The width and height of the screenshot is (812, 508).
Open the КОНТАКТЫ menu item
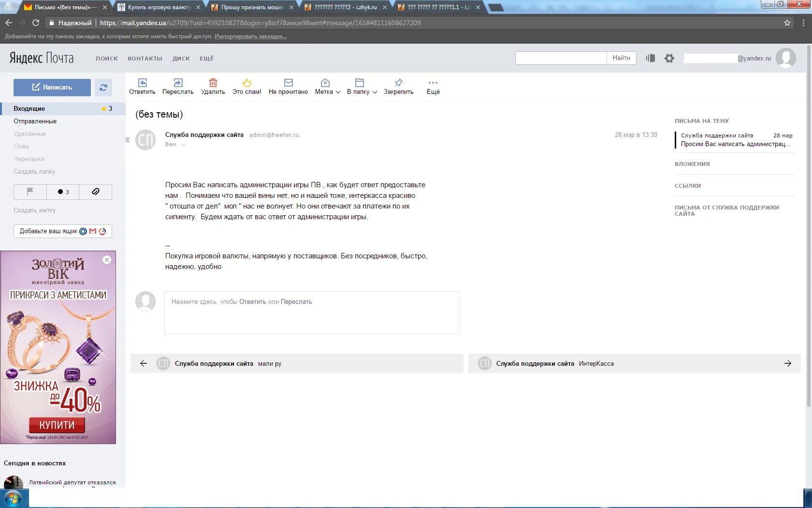tap(145, 59)
